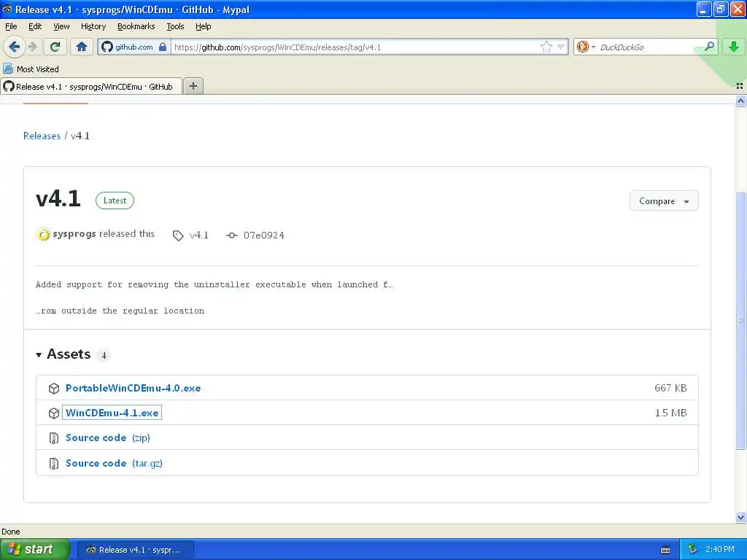Click the tag icon next to v4.1
The image size is (747, 560).
(x=178, y=236)
